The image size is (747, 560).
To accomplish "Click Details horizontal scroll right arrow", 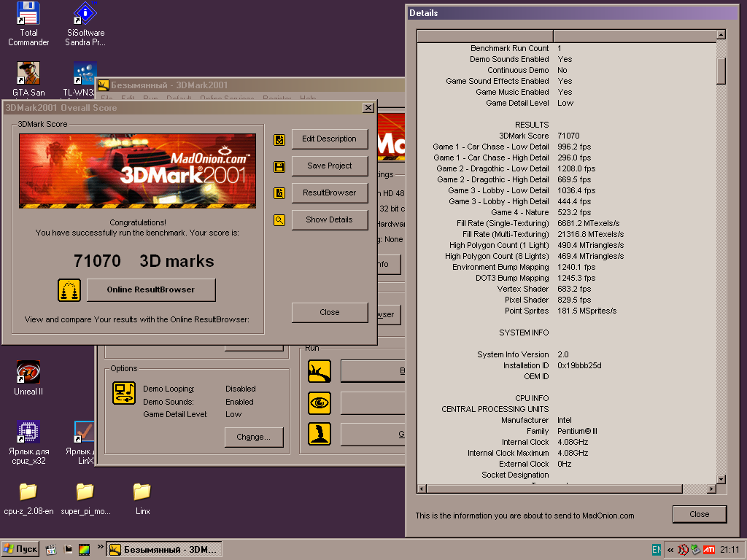I will click(711, 489).
